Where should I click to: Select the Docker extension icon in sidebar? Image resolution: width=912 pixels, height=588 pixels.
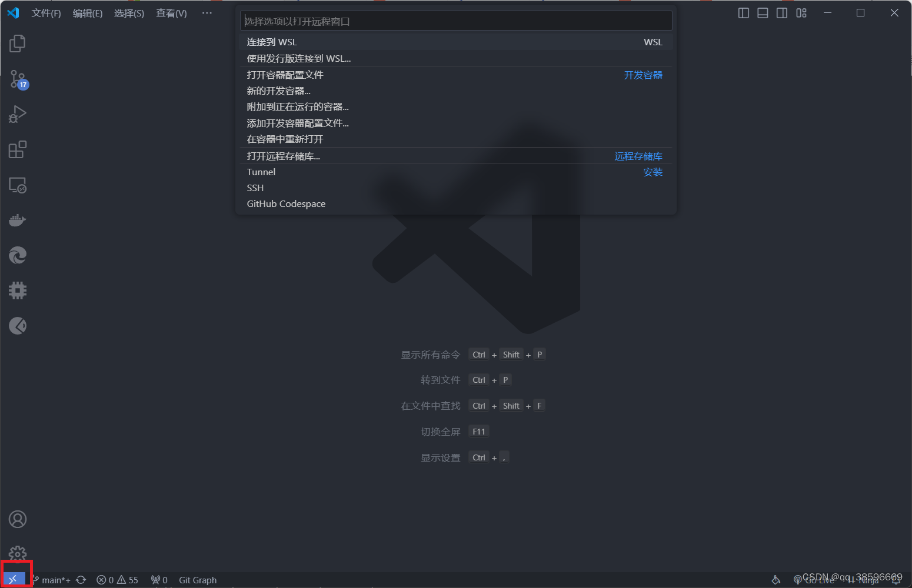click(17, 220)
